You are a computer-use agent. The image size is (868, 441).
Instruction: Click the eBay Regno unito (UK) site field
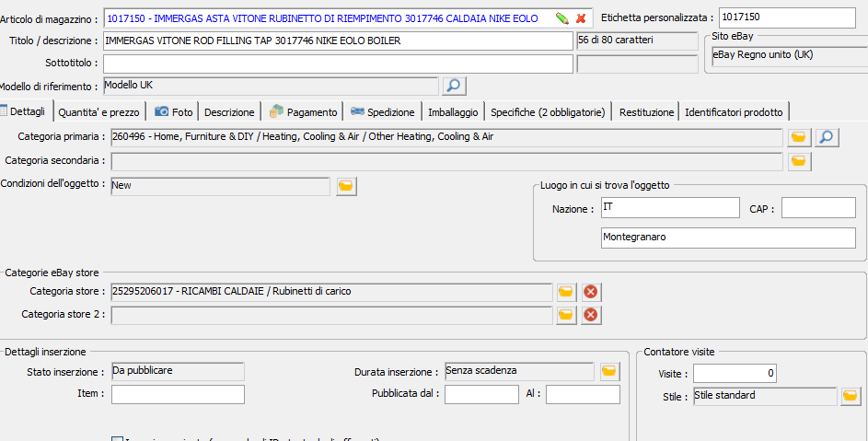[790, 56]
